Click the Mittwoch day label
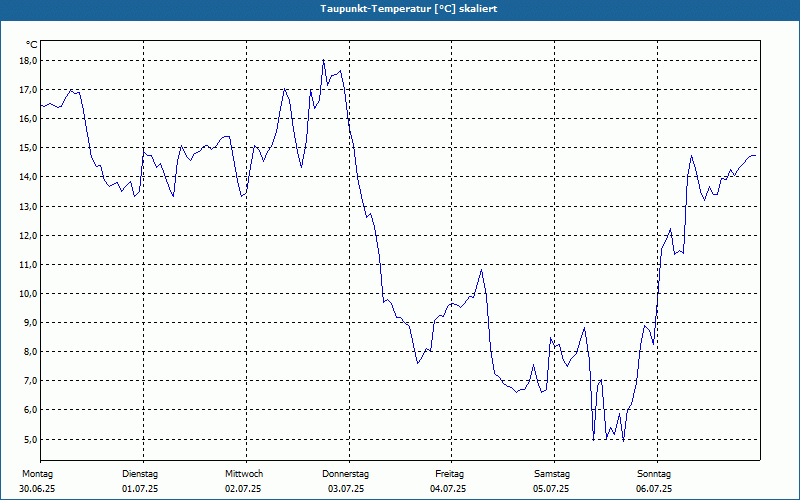The width and height of the screenshot is (800, 500). [244, 474]
